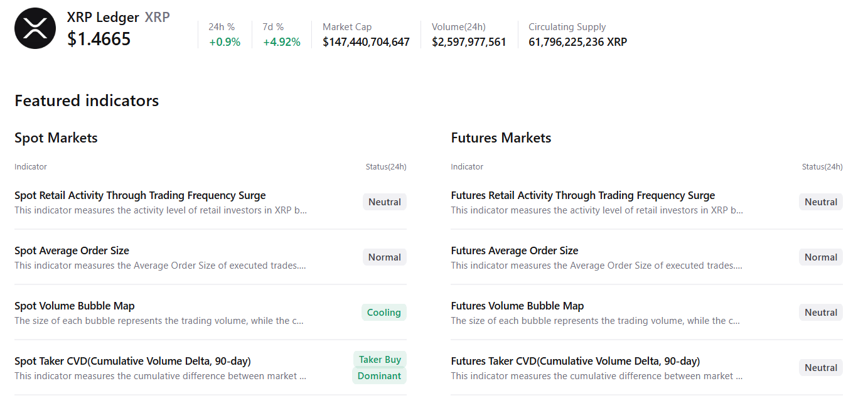Click the Circulating Supply value 61,796,225,236 XRP

tap(577, 42)
